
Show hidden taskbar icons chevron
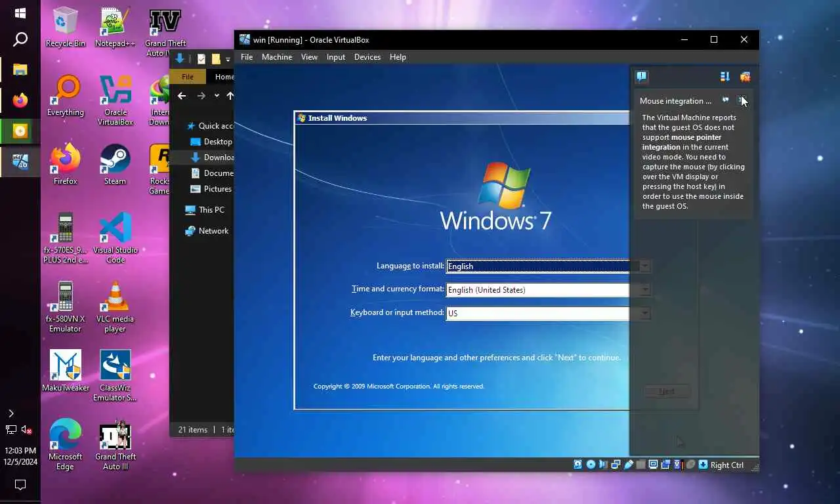click(x=10, y=413)
